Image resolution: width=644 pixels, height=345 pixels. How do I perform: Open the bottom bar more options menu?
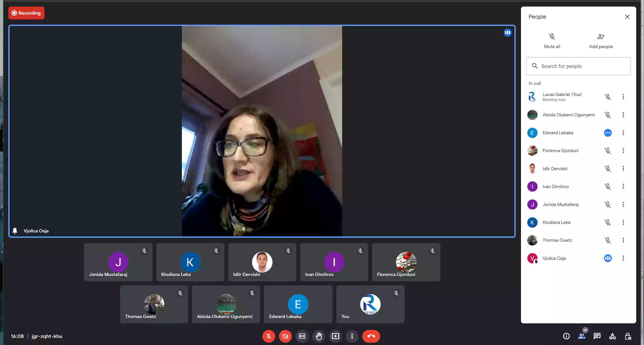(x=352, y=336)
